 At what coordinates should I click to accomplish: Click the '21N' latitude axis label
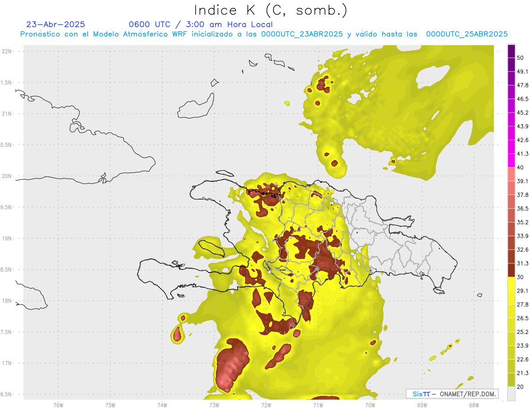point(7,114)
